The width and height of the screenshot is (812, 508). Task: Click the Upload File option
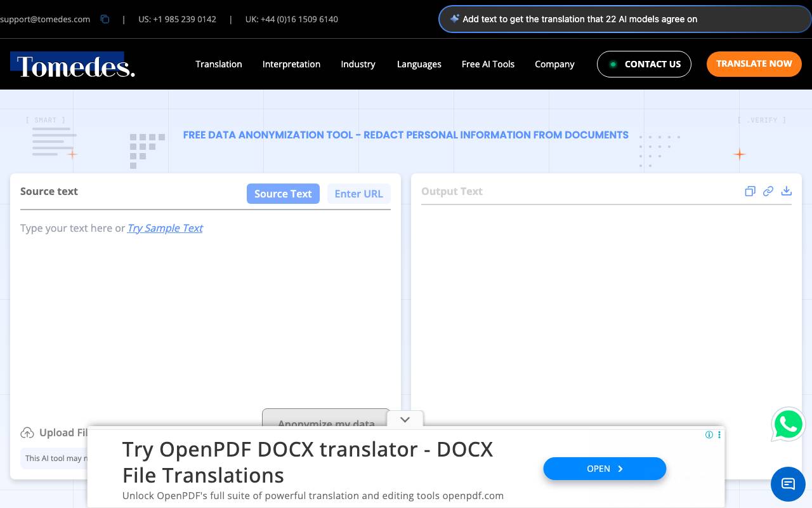coord(54,433)
